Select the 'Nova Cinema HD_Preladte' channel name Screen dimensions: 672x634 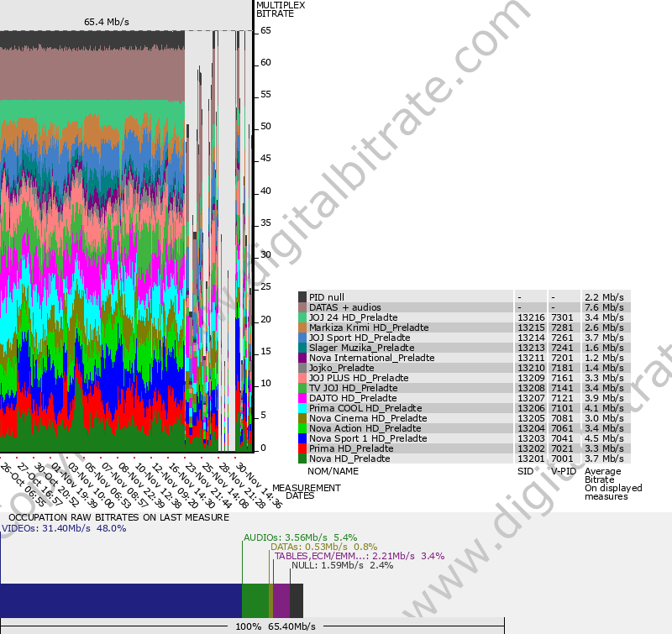point(368,418)
